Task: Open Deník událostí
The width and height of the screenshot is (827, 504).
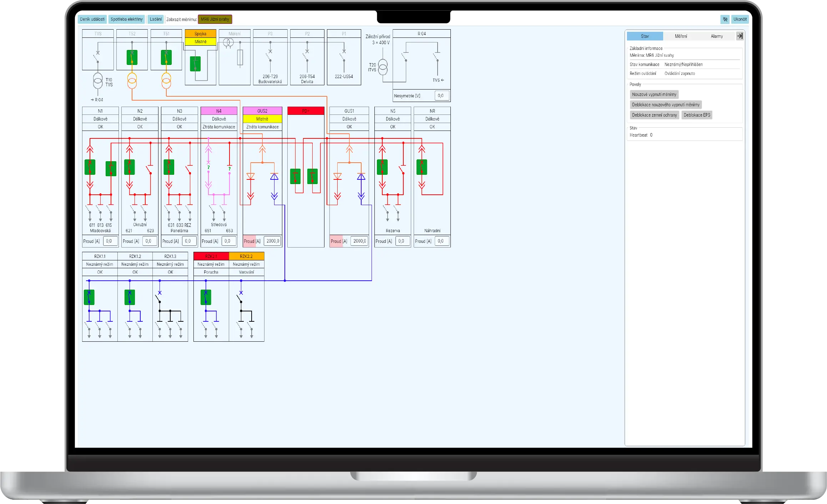Action: click(x=92, y=19)
